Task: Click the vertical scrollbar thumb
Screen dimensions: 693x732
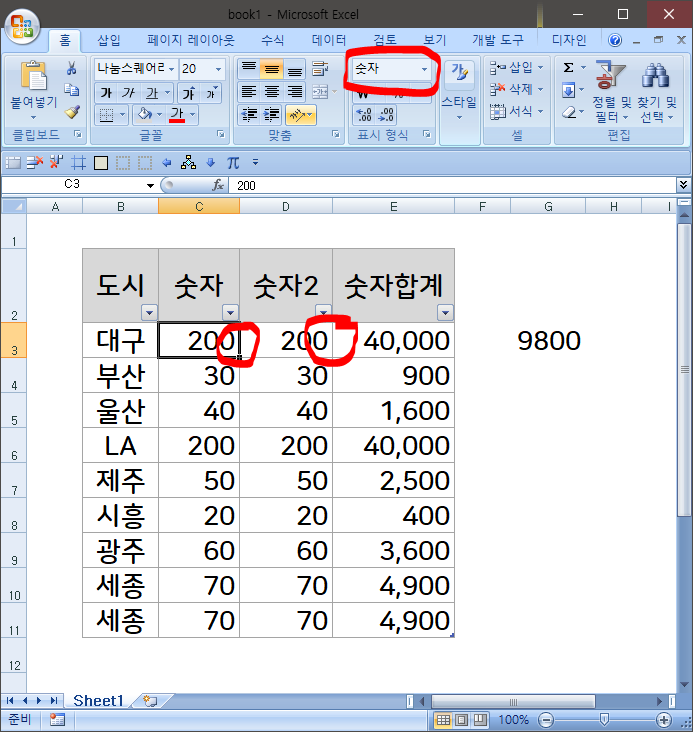Action: pos(684,369)
